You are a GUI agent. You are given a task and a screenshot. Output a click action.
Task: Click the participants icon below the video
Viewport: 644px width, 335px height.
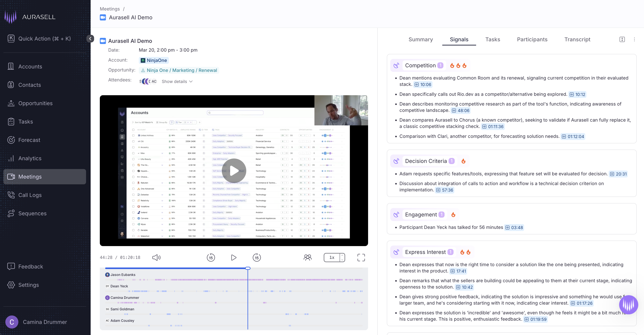click(307, 258)
